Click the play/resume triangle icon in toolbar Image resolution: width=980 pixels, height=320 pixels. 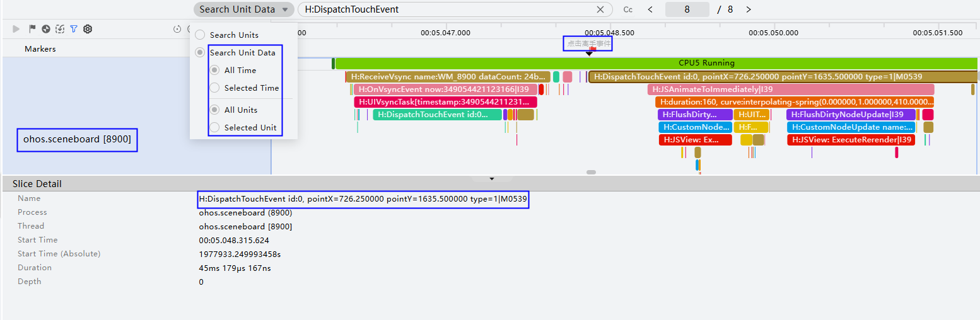(x=16, y=29)
